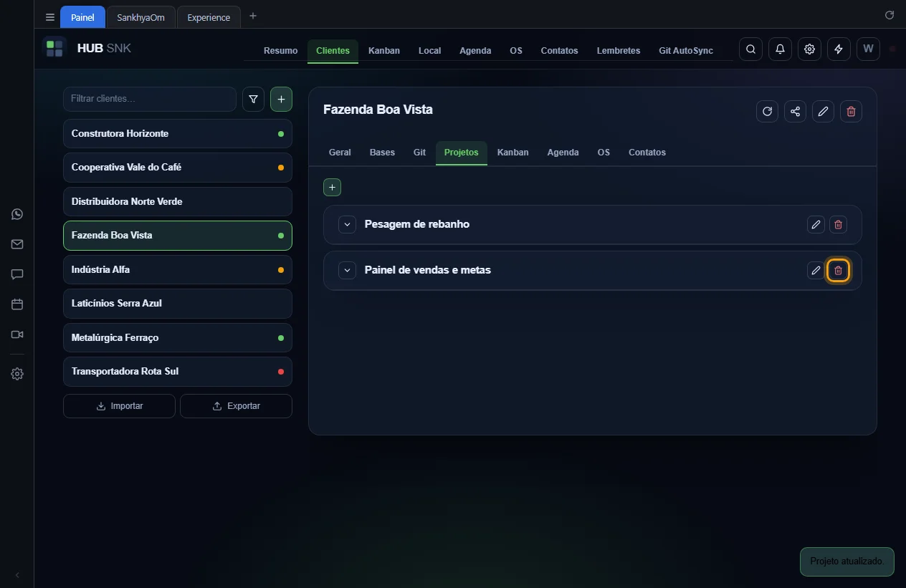Add a new client with plus button
The image size is (906, 588).
point(281,100)
